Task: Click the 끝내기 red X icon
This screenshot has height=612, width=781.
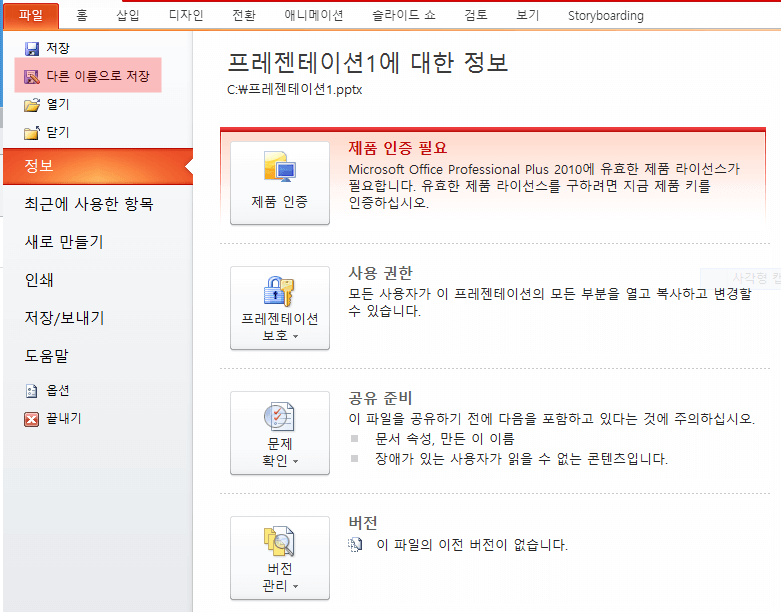Action: tap(31, 419)
